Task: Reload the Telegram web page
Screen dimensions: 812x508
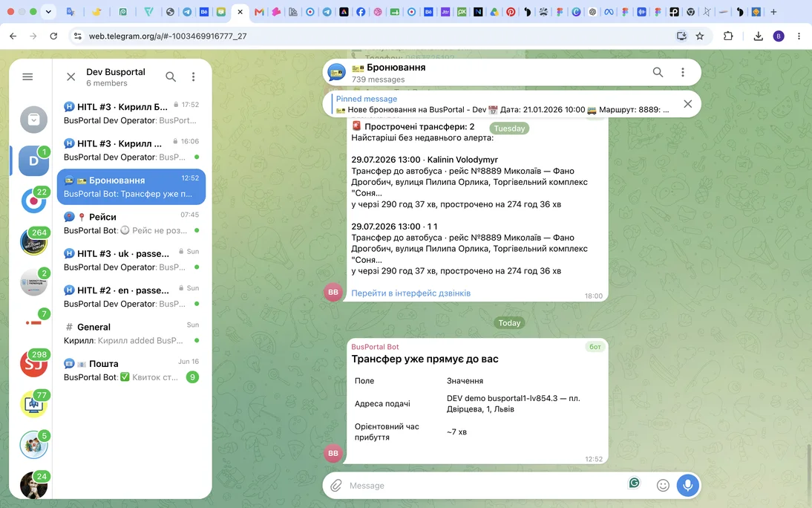Action: point(53,36)
